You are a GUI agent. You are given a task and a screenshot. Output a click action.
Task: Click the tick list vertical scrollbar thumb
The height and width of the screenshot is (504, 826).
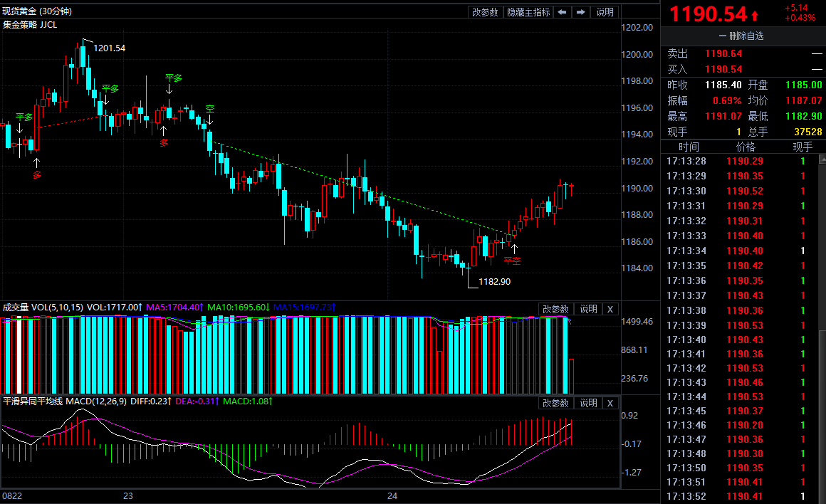tap(822, 416)
